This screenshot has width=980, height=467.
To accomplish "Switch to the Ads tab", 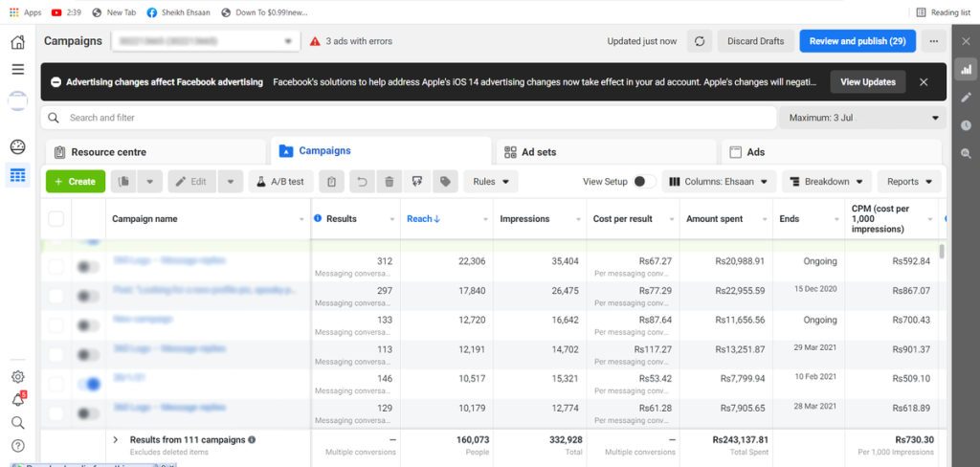I will [830, 152].
